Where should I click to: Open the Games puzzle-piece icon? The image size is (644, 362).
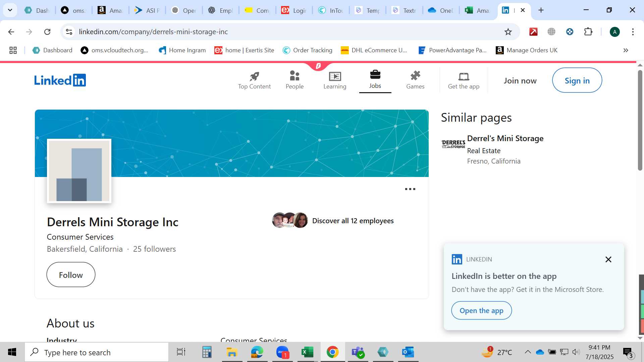tap(415, 76)
